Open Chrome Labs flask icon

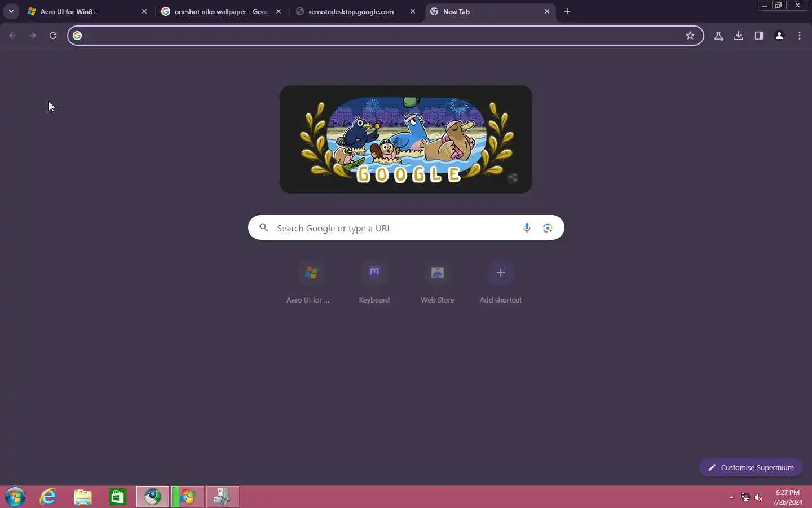tap(718, 36)
